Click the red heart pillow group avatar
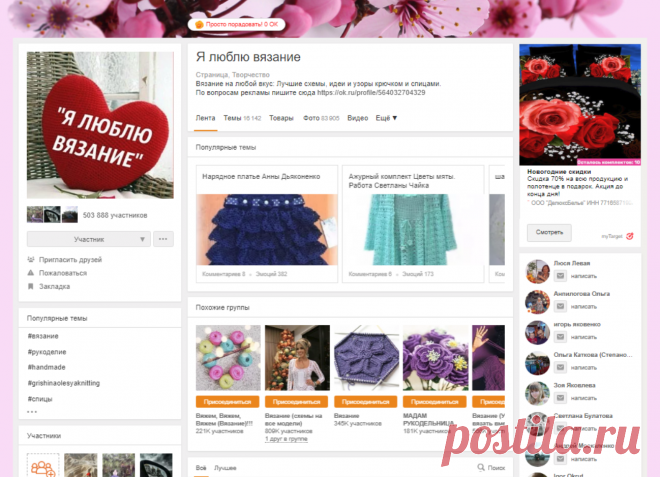 point(99,126)
